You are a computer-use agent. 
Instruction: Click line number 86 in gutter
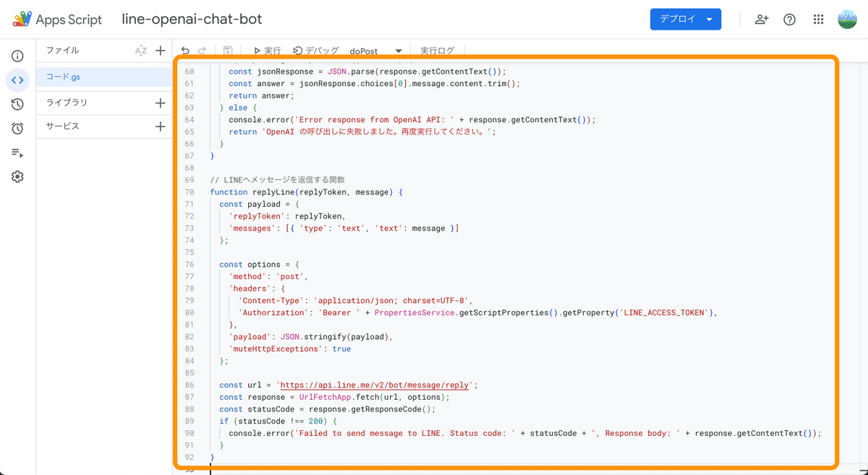[x=190, y=385]
